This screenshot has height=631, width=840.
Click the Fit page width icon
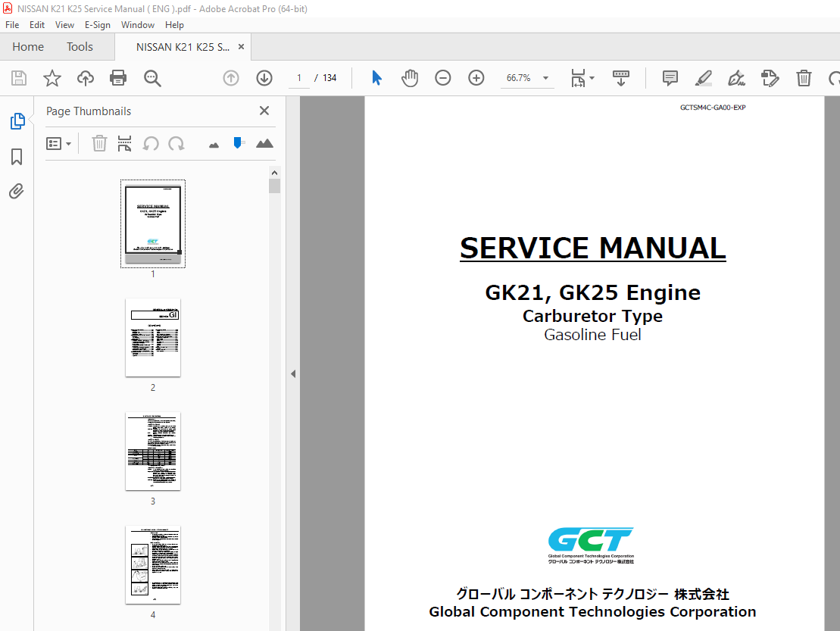coord(578,78)
